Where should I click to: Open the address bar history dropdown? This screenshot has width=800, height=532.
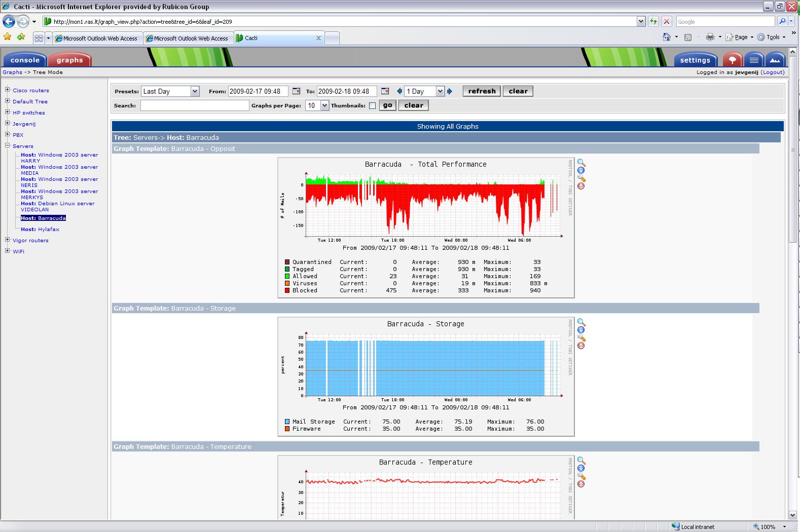click(x=641, y=21)
